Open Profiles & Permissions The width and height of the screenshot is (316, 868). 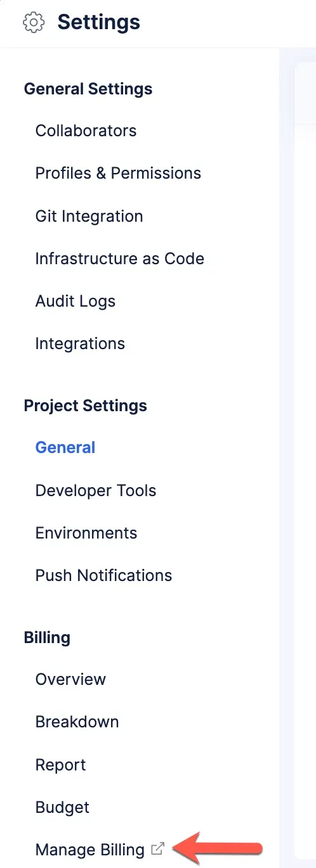[118, 174]
